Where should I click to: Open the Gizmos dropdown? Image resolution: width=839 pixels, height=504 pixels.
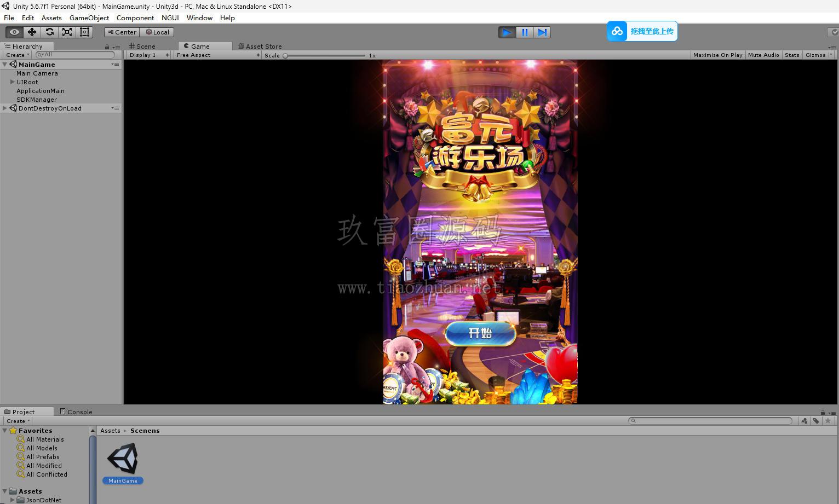click(x=819, y=55)
